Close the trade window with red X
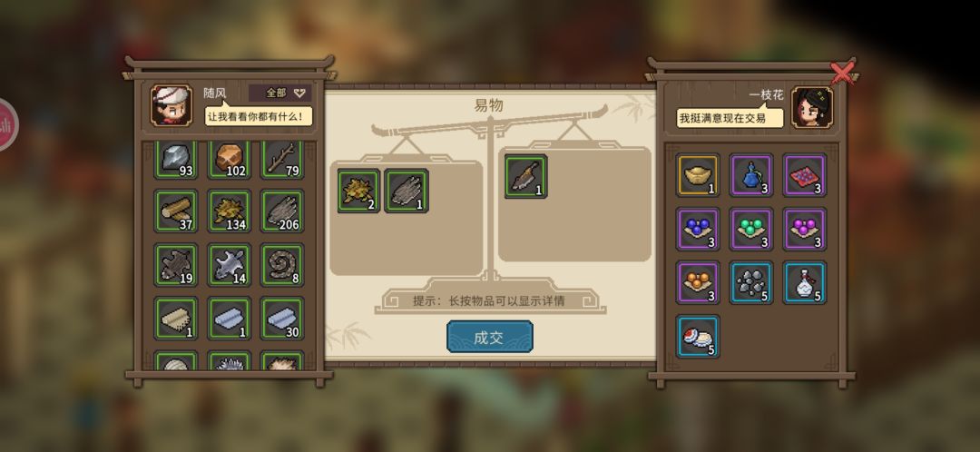The height and width of the screenshot is (452, 980). tap(842, 74)
